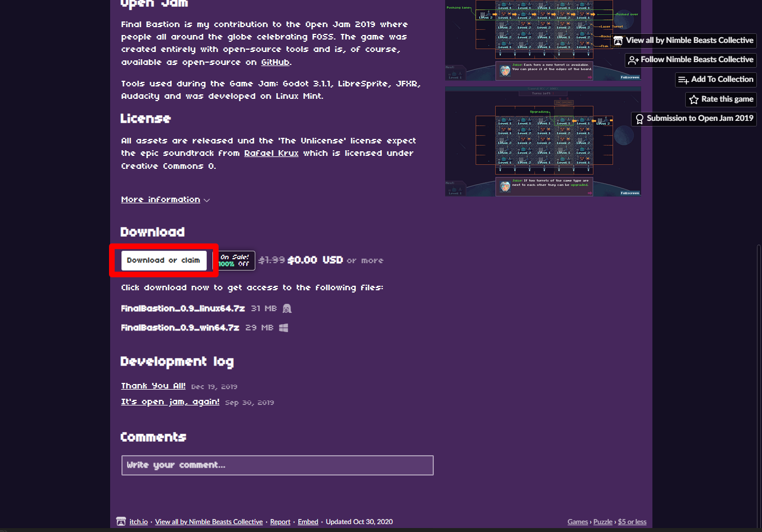Click the ribbon award icon on Submission button
This screenshot has height=532, width=762.
pos(639,119)
